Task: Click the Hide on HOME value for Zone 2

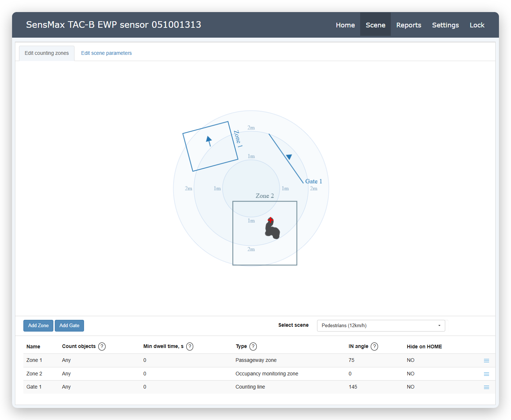Action: (411, 374)
